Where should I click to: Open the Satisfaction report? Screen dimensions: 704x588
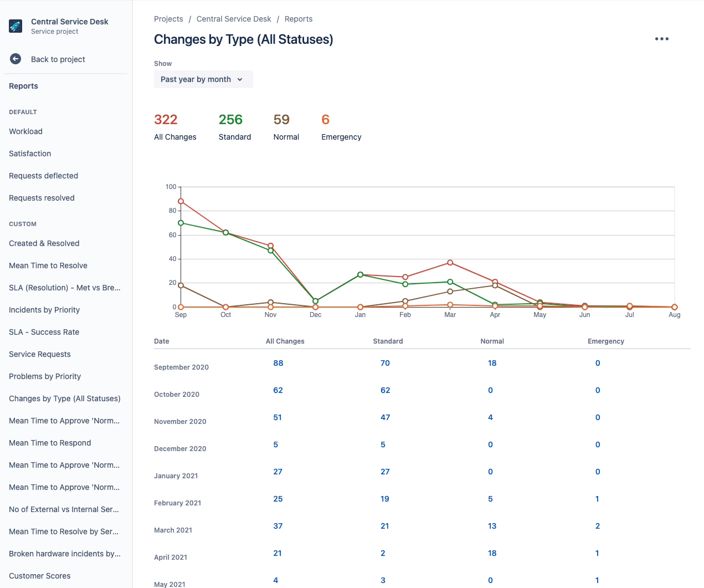click(x=30, y=154)
